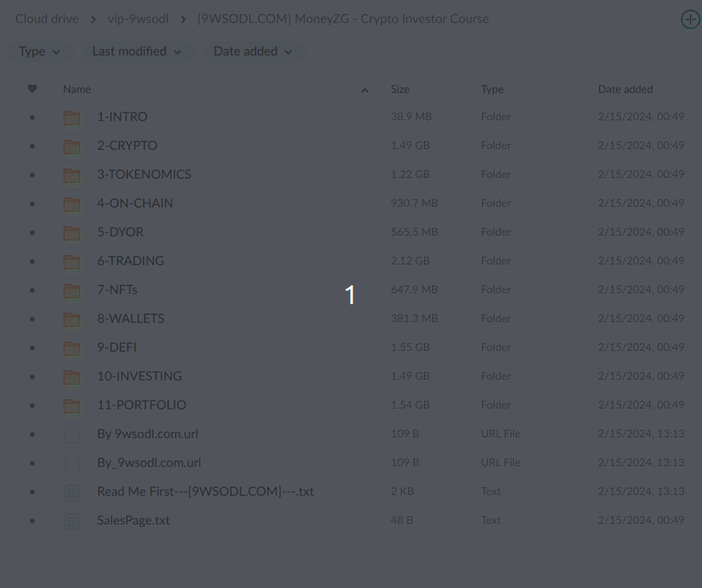
Task: Click the favorites heart column icon
Action: (32, 89)
